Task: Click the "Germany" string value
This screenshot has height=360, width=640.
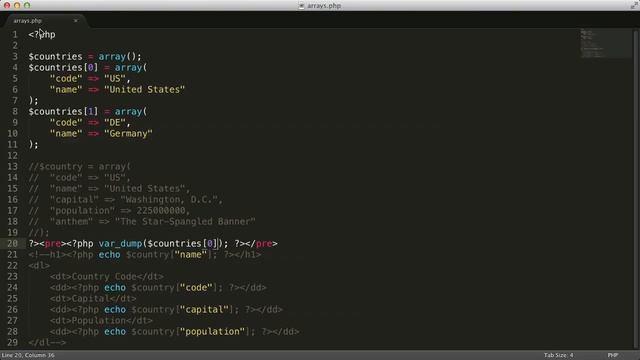Action: tap(128, 133)
